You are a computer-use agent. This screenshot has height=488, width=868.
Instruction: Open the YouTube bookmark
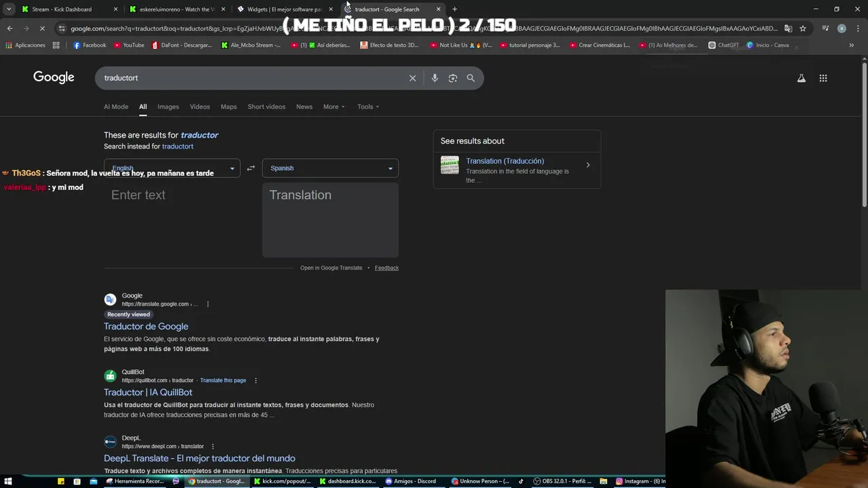point(129,45)
